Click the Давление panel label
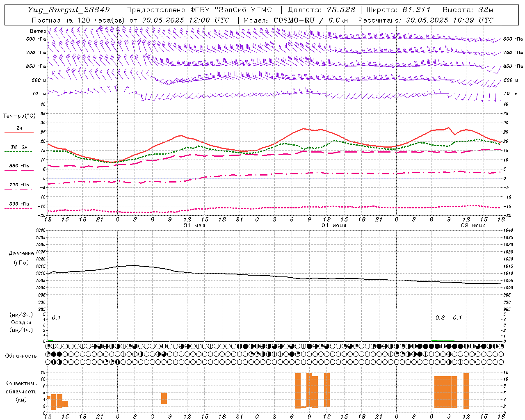This screenshot has height=420, width=525. point(21,253)
